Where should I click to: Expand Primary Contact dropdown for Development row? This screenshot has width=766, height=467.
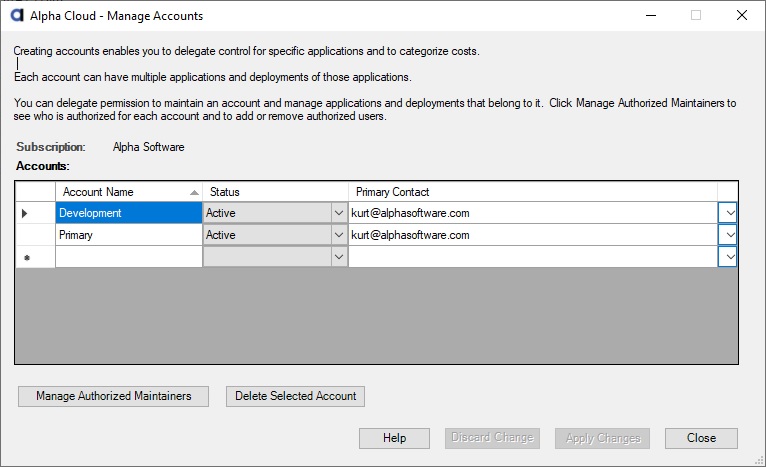click(727, 213)
